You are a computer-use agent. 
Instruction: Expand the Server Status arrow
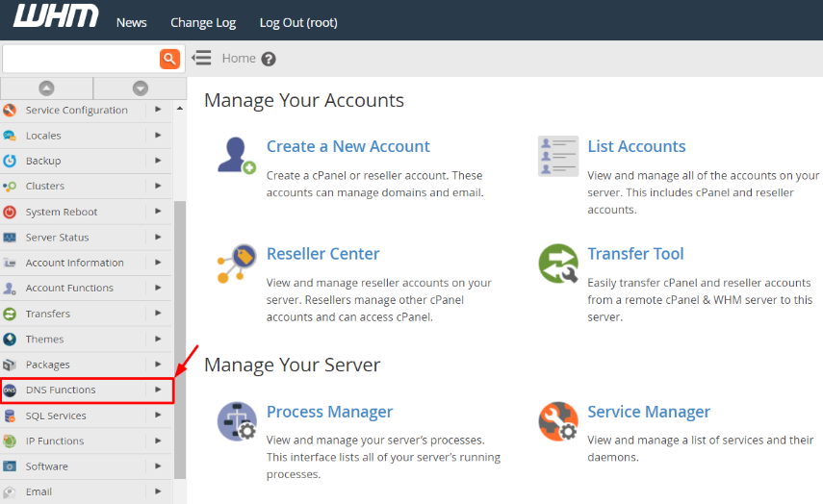coord(158,237)
